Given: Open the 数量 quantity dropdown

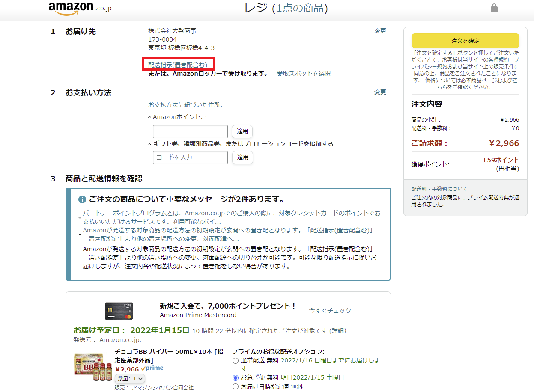Looking at the screenshot, I should pyautogui.click(x=130, y=379).
